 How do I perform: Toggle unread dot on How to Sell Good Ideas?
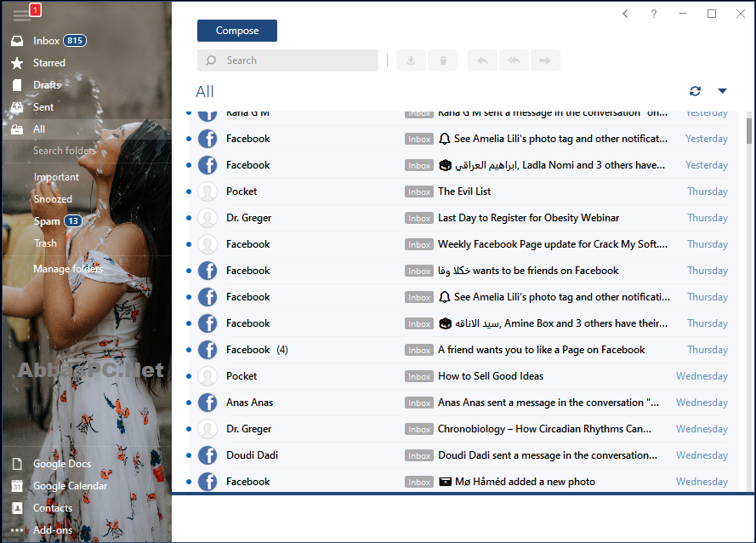189,376
